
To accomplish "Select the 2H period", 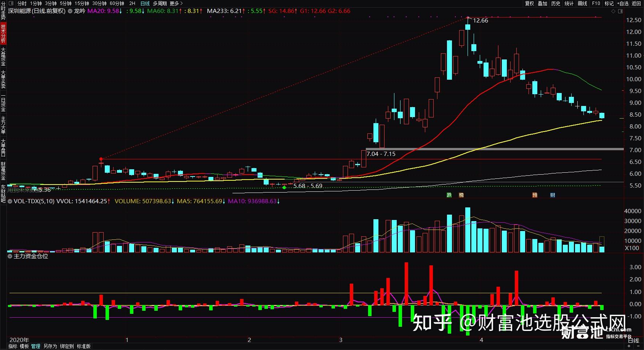I will click(x=132, y=3).
